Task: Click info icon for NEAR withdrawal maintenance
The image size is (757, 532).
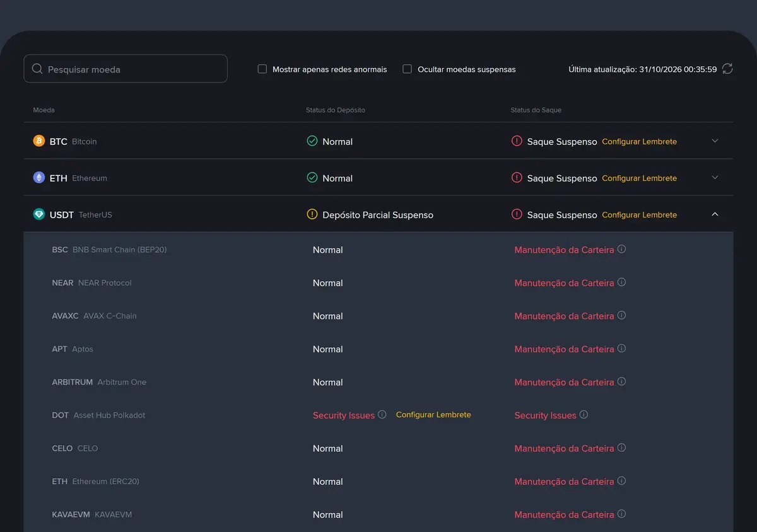Action: 621,282
